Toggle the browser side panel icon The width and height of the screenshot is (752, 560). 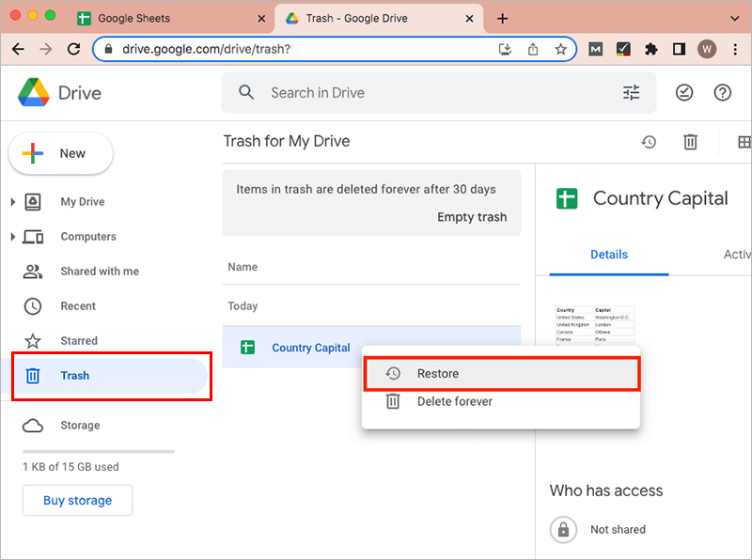[x=679, y=49]
